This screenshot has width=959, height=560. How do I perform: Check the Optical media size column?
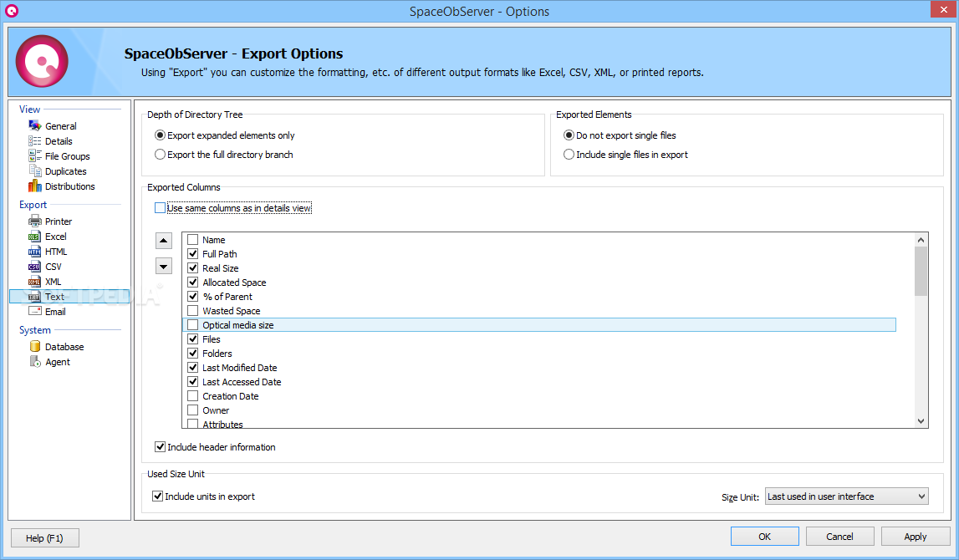(192, 324)
